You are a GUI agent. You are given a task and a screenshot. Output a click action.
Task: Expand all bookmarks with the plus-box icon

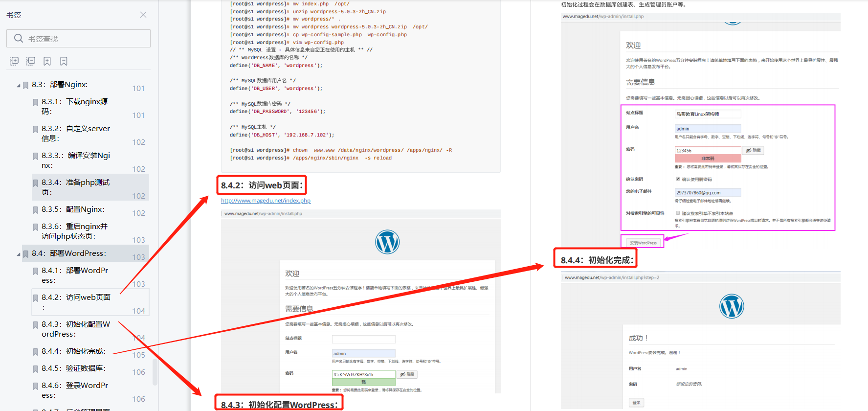14,61
